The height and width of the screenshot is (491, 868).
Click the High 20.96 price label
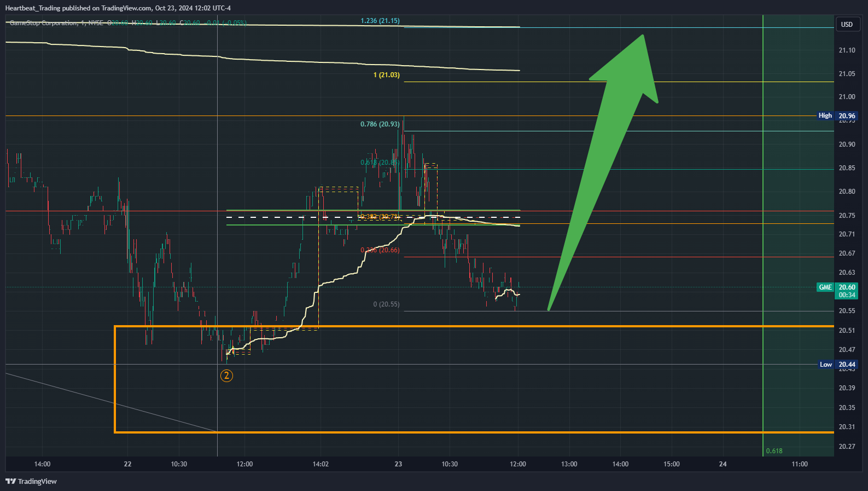click(x=837, y=115)
